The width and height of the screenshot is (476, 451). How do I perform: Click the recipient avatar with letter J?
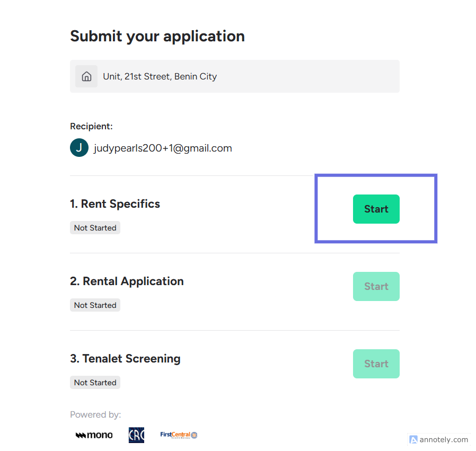coord(79,148)
